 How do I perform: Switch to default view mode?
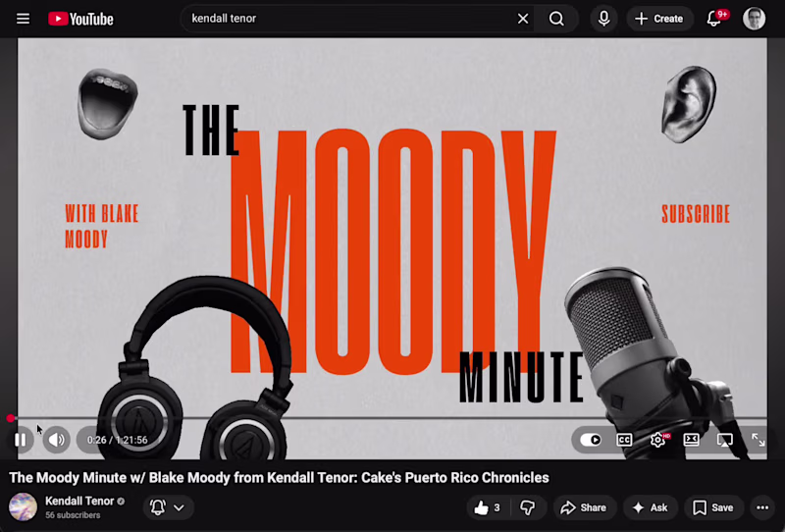pos(692,440)
